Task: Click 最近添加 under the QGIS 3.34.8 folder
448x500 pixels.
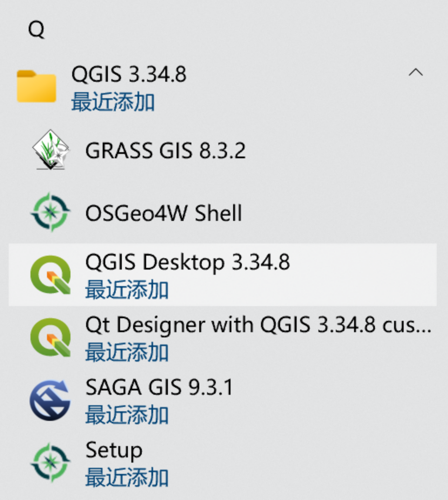Action: pyautogui.click(x=113, y=102)
